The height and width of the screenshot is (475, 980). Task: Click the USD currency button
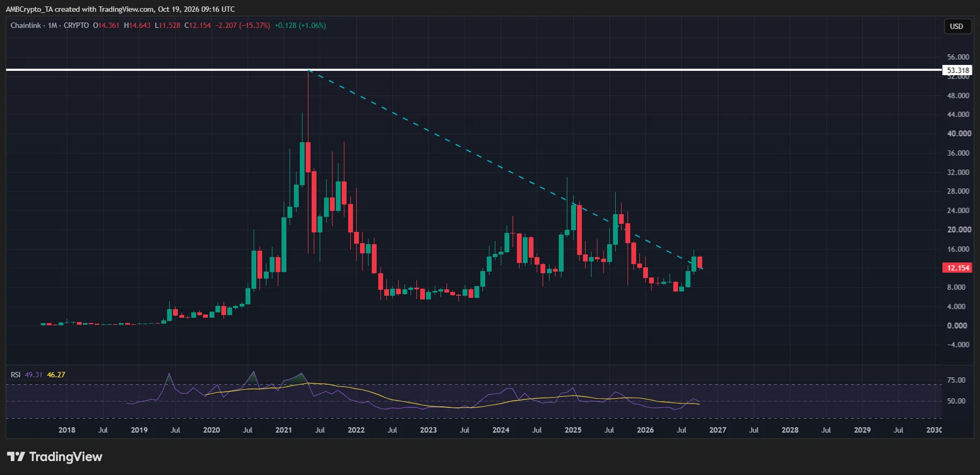[x=956, y=26]
